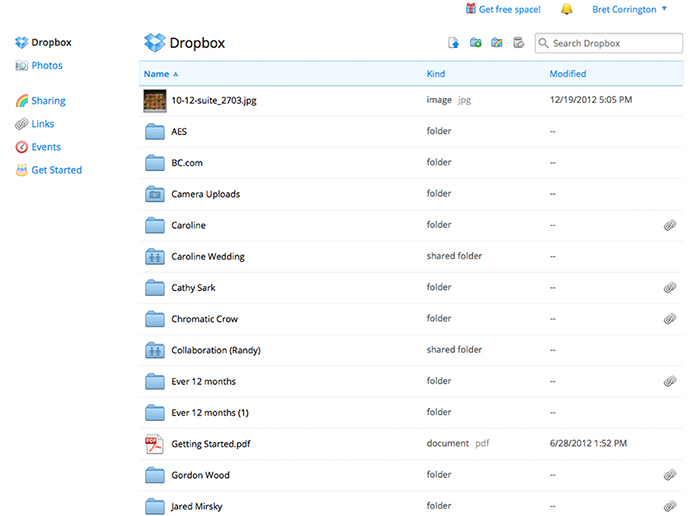Click the Search Dropbox field
Viewport: 700px width, 516px height.
pyautogui.click(x=608, y=43)
